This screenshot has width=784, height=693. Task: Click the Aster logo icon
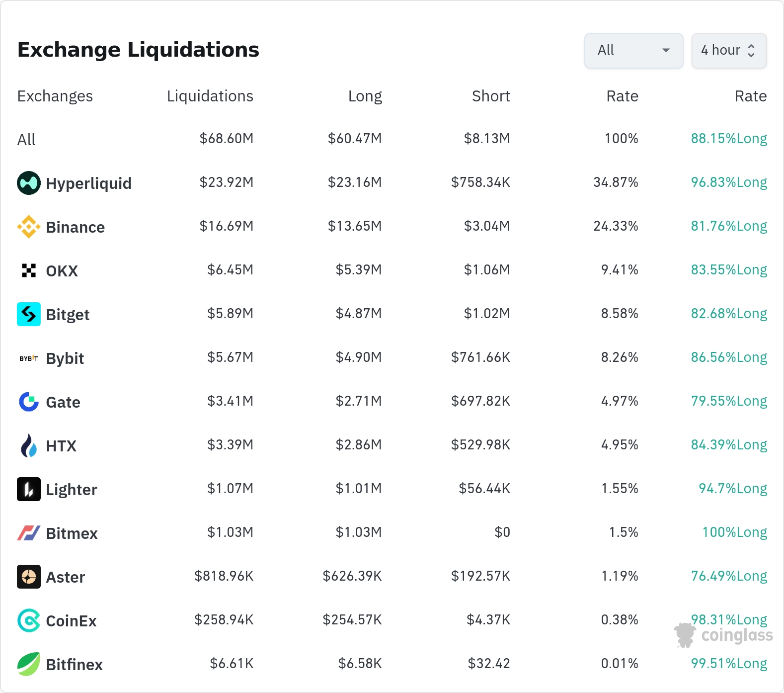point(29,577)
